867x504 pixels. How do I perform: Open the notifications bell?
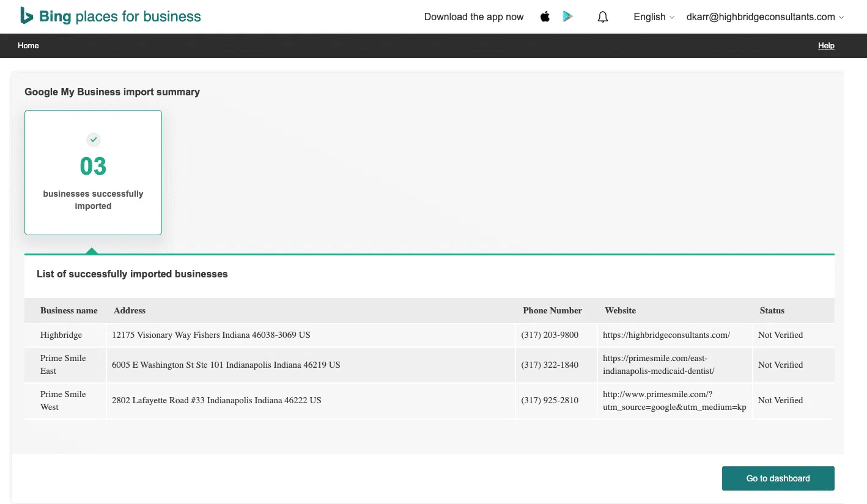coord(603,17)
